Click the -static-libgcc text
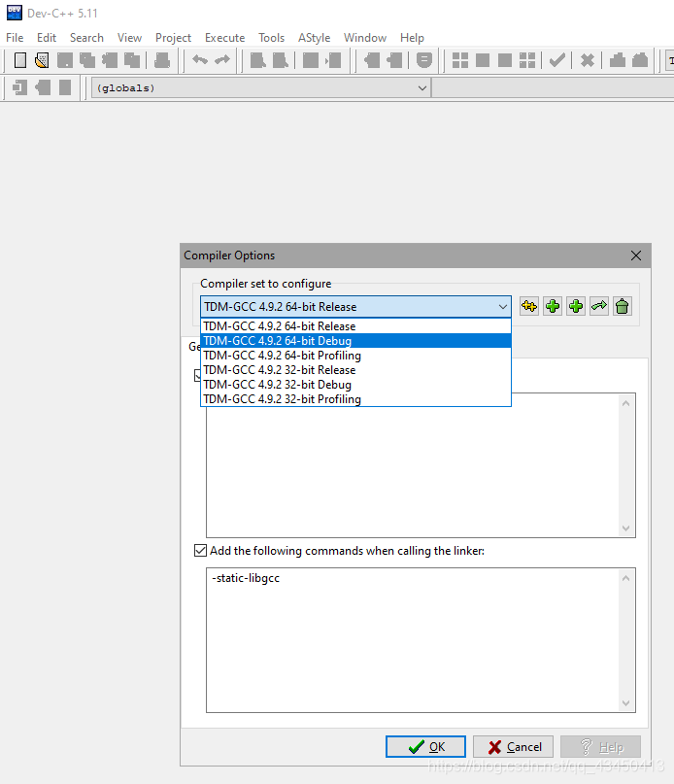This screenshot has height=784, width=674. point(246,578)
